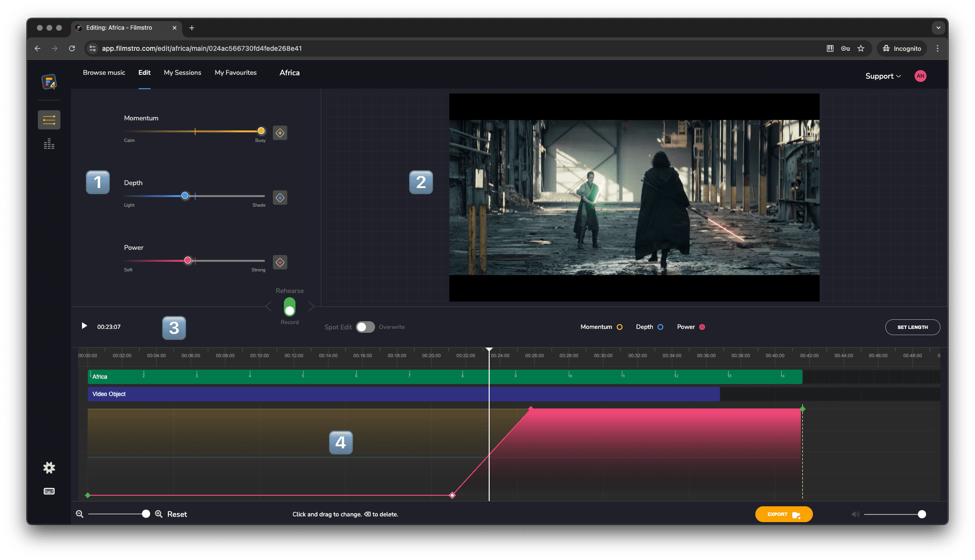Expand the Support dropdown menu

tap(883, 76)
